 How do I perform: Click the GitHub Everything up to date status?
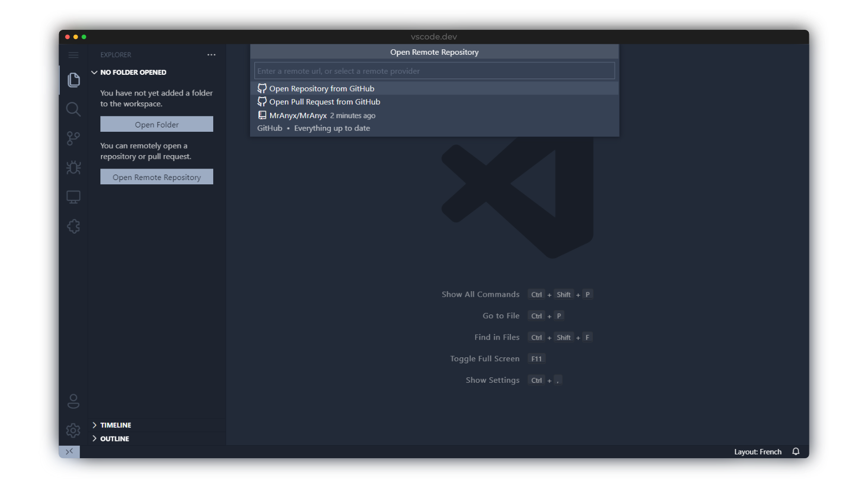coord(314,129)
